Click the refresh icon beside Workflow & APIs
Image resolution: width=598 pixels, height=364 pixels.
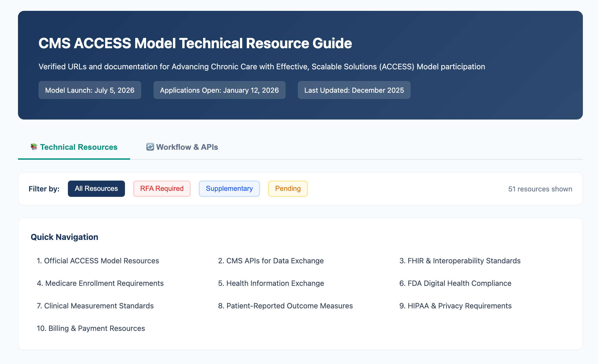[x=150, y=147]
